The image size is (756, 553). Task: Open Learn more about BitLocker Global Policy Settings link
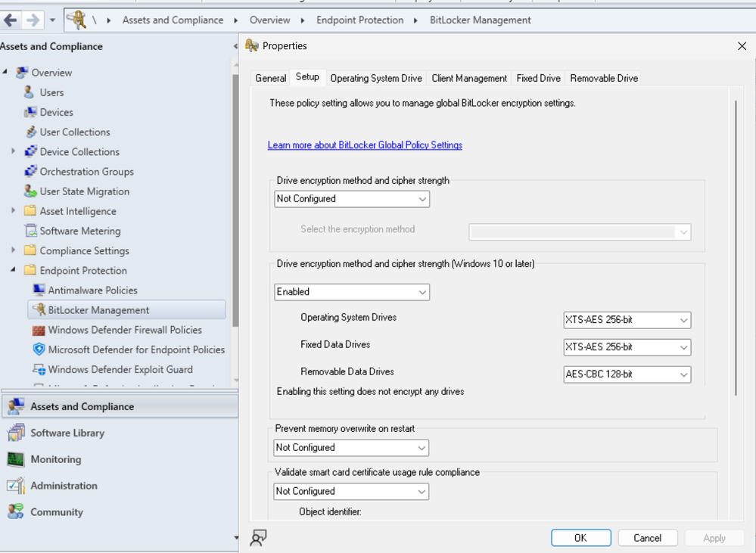coord(365,145)
